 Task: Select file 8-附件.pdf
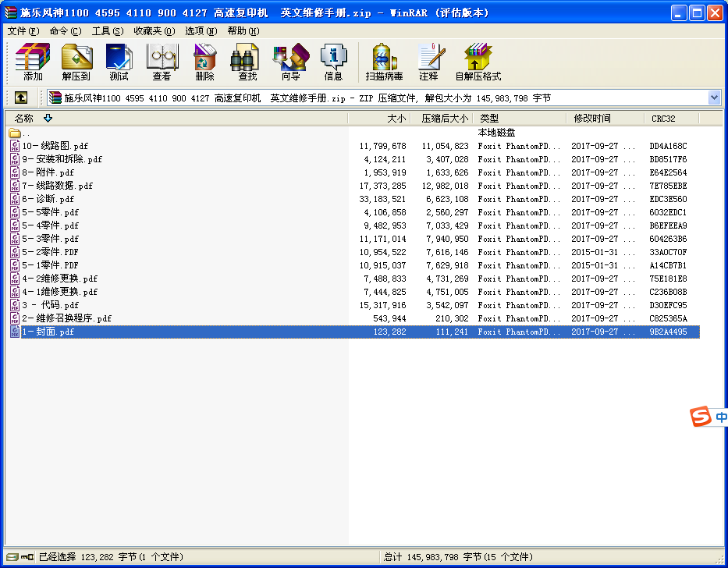[48, 172]
